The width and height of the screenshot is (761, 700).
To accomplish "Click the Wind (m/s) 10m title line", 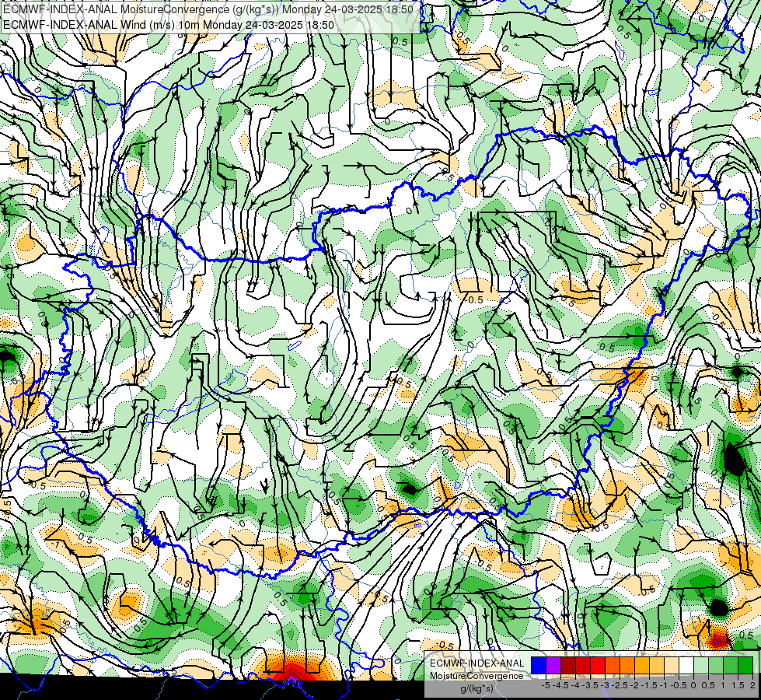I will click(169, 25).
